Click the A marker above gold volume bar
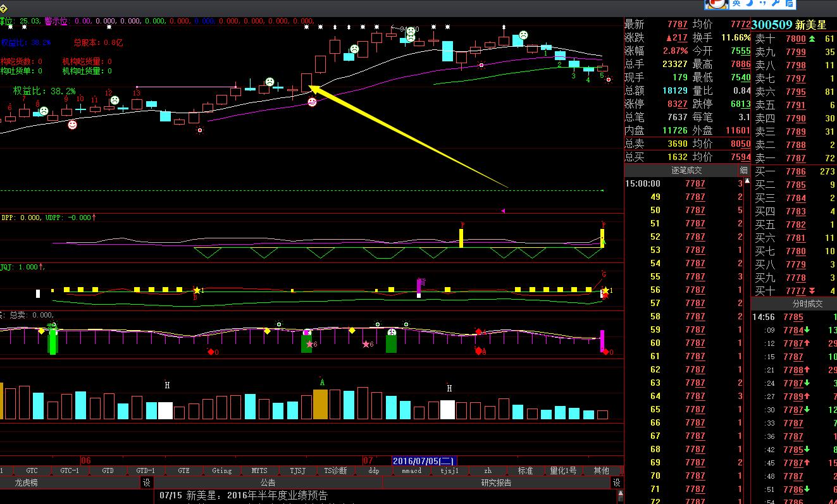837x504 pixels. tap(322, 383)
